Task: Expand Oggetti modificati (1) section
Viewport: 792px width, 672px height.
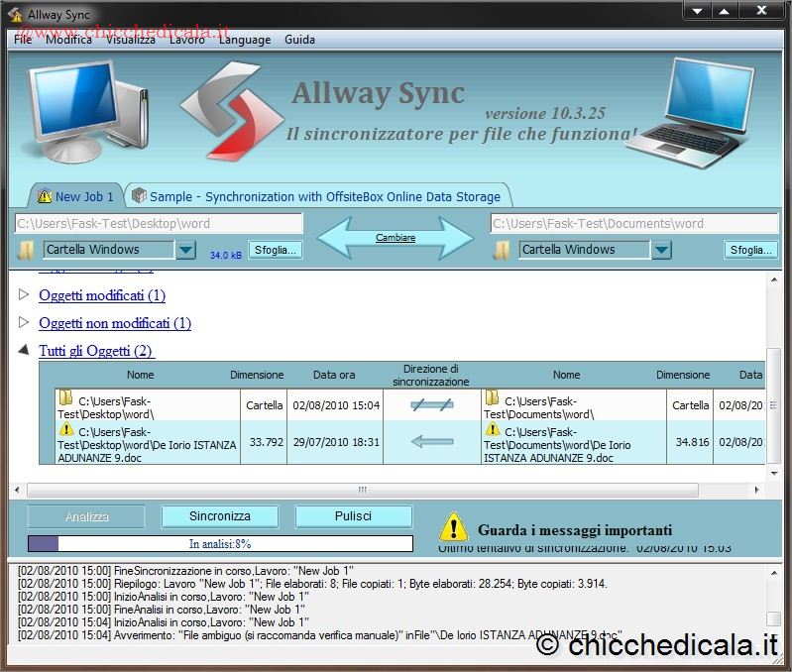Action: point(25,295)
